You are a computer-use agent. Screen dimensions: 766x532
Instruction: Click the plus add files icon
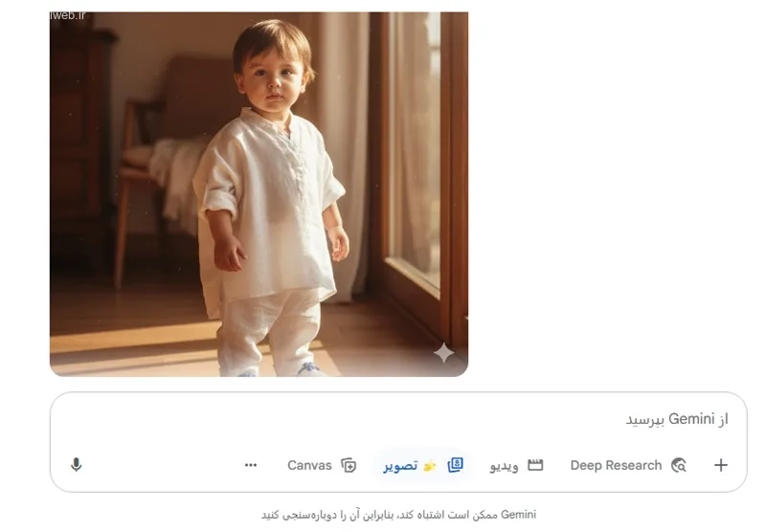[x=721, y=465]
